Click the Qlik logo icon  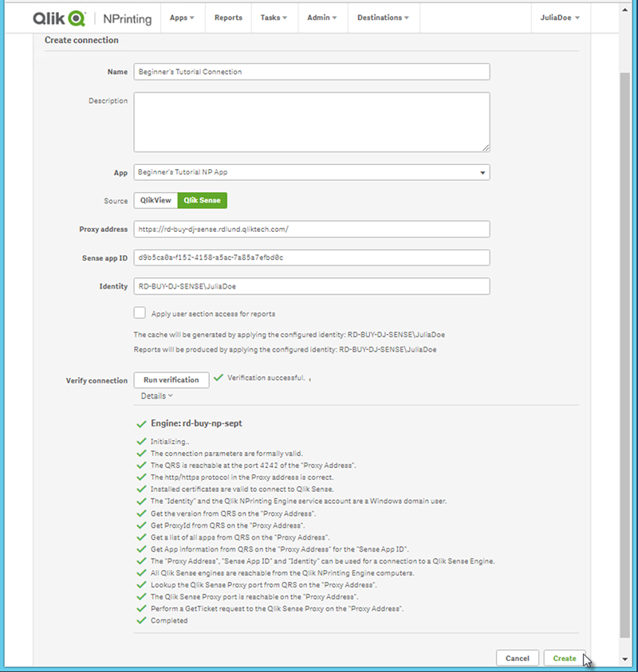tap(77, 18)
